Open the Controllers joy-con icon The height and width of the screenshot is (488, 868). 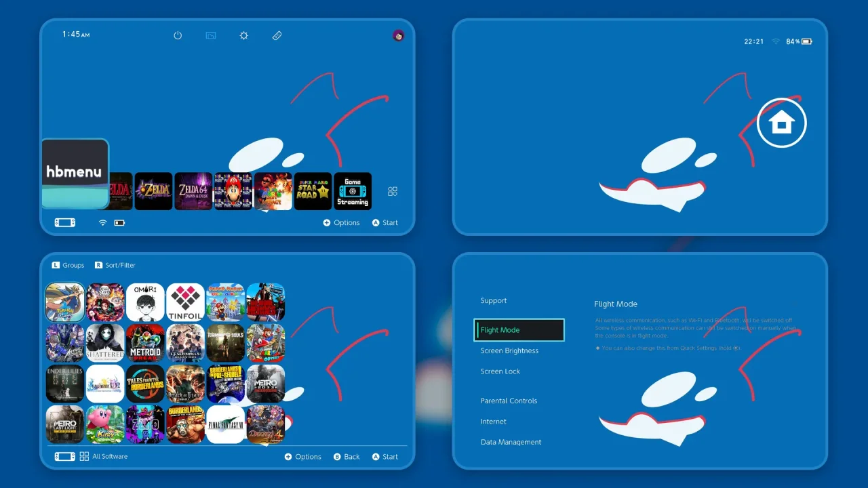coord(277,35)
